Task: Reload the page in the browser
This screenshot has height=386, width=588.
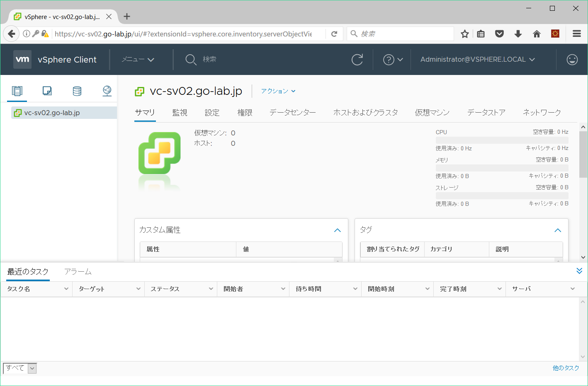Action: 334,34
